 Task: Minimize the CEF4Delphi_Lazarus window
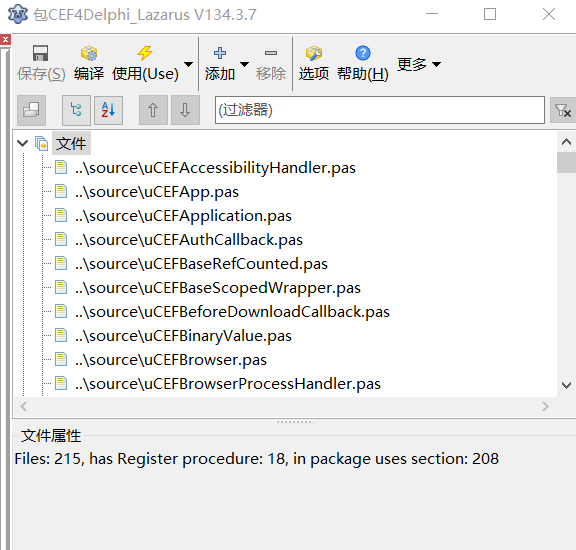(x=432, y=14)
